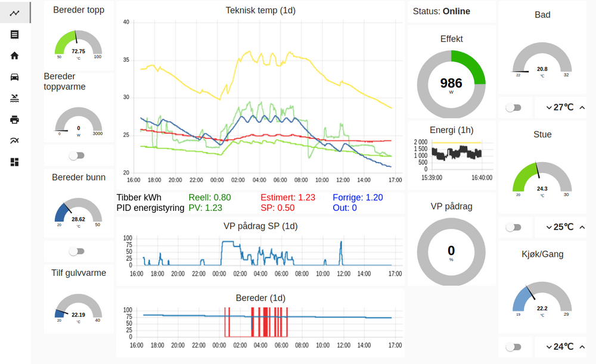Raise the Stue setpoint above 25°C

click(582, 227)
